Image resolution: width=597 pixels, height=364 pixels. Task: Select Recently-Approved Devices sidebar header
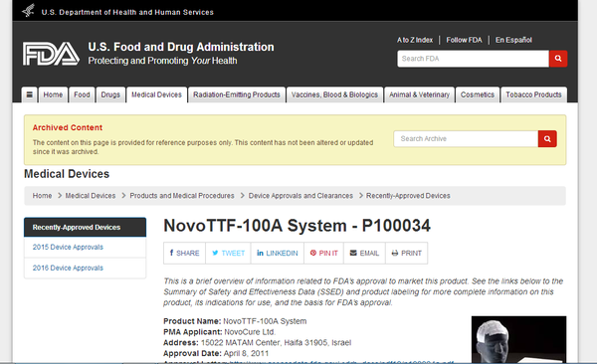coord(85,228)
